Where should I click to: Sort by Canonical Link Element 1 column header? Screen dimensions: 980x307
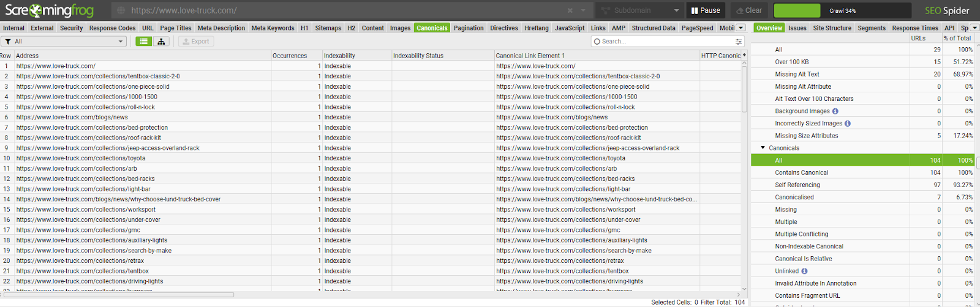pyautogui.click(x=597, y=56)
